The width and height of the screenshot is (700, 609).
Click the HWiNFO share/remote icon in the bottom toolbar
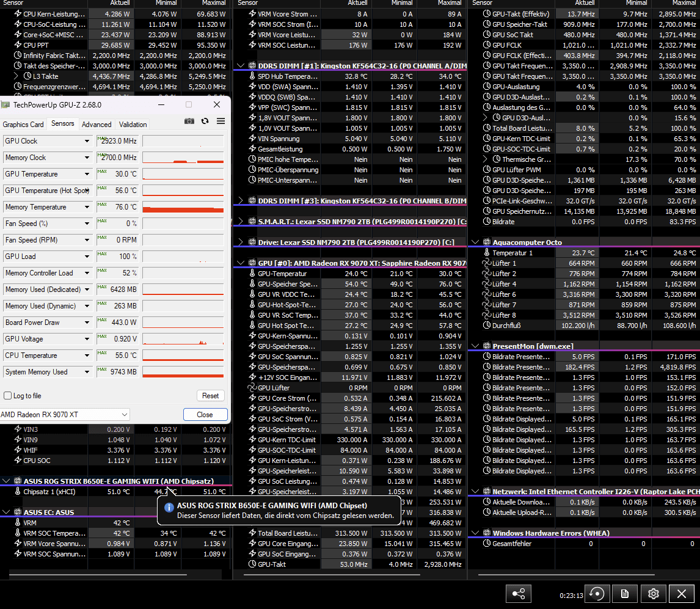(x=519, y=594)
